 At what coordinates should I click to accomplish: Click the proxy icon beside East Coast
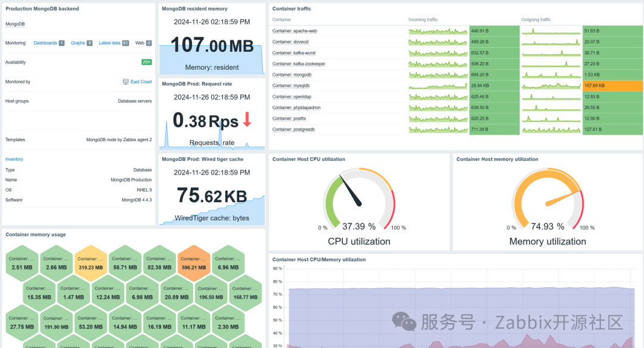(x=126, y=82)
